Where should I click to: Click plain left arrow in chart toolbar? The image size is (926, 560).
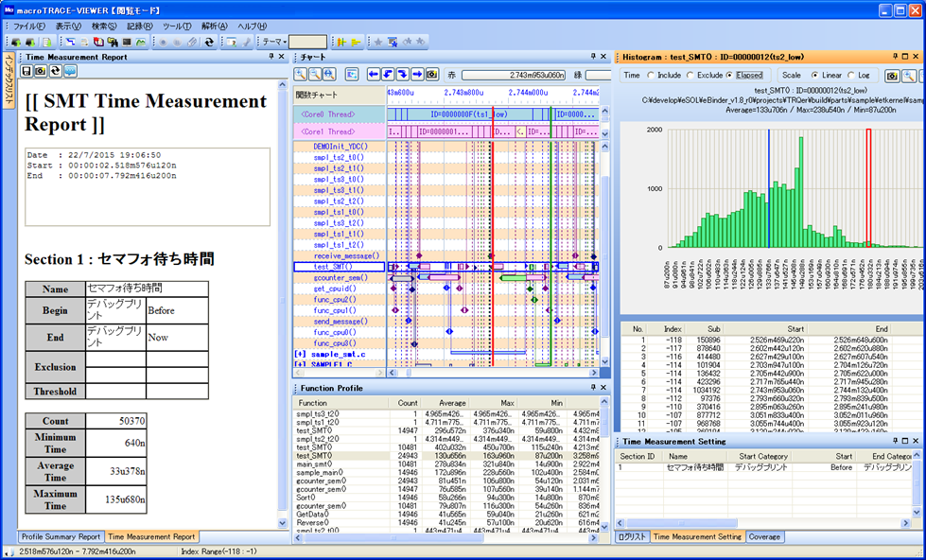tap(374, 75)
